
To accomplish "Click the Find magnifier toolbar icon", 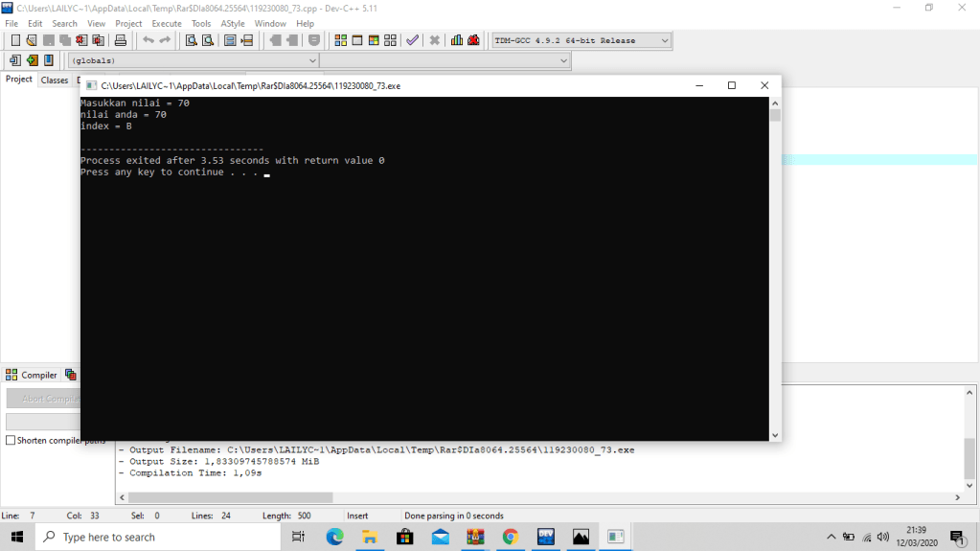I will coord(192,40).
